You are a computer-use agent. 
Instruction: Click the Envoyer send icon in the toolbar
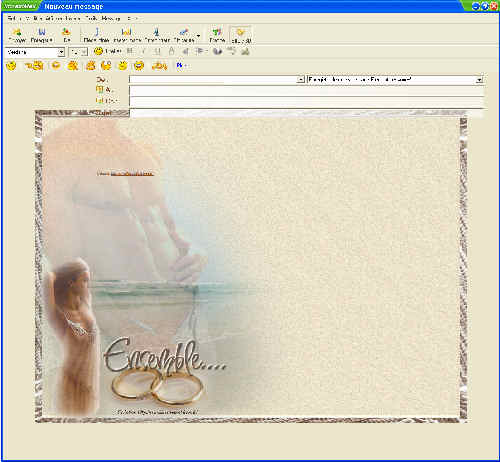click(x=17, y=35)
